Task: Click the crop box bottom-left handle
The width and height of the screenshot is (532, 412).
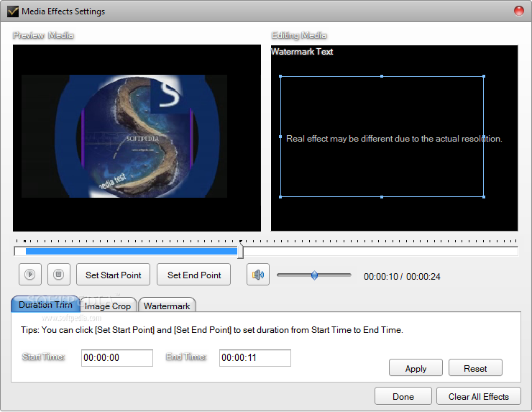Action: [280, 197]
